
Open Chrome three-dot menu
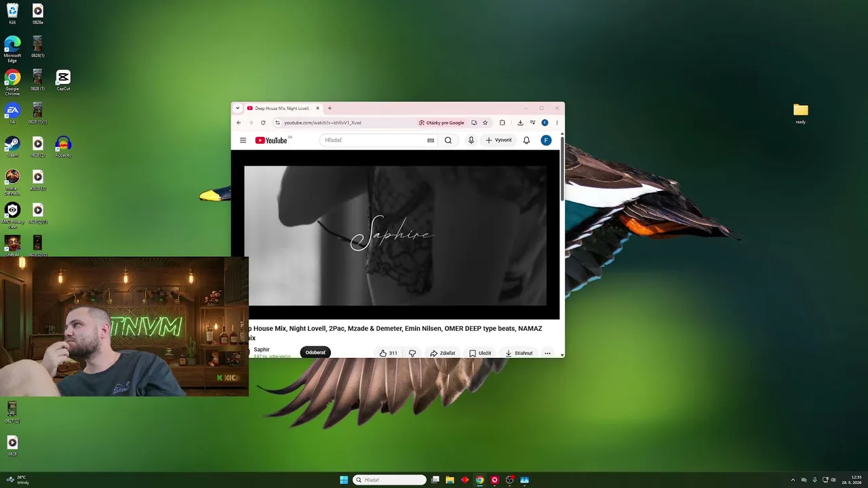click(x=557, y=123)
